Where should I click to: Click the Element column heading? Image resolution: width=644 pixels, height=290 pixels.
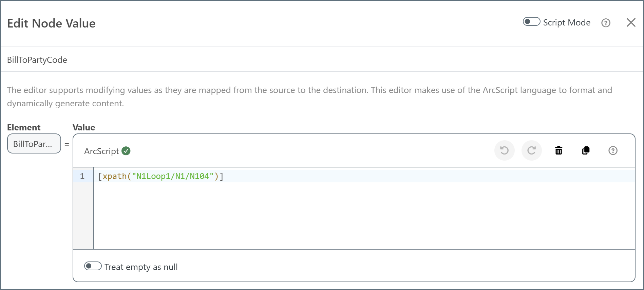[24, 127]
